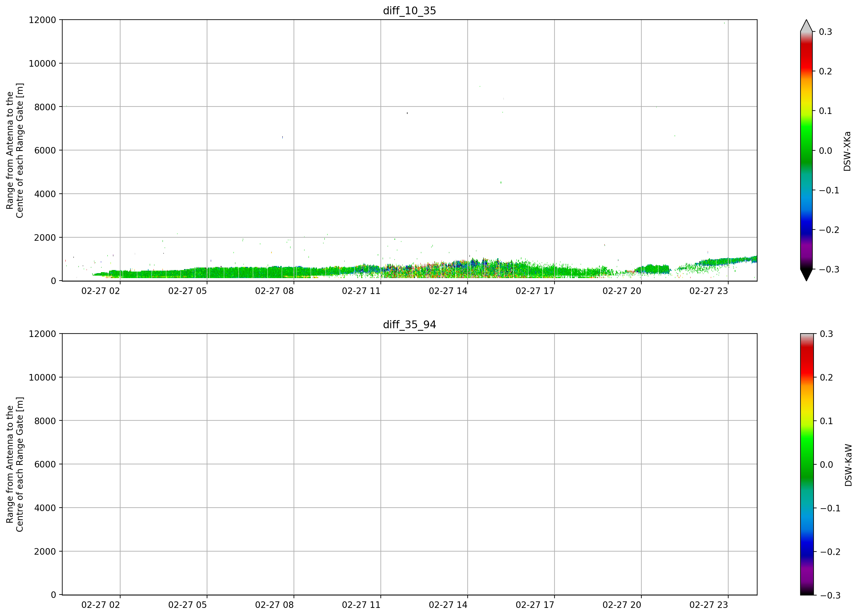Click the y-axis range label of diff_10_35 plot
This screenshot has width=859, height=616.
15,150
